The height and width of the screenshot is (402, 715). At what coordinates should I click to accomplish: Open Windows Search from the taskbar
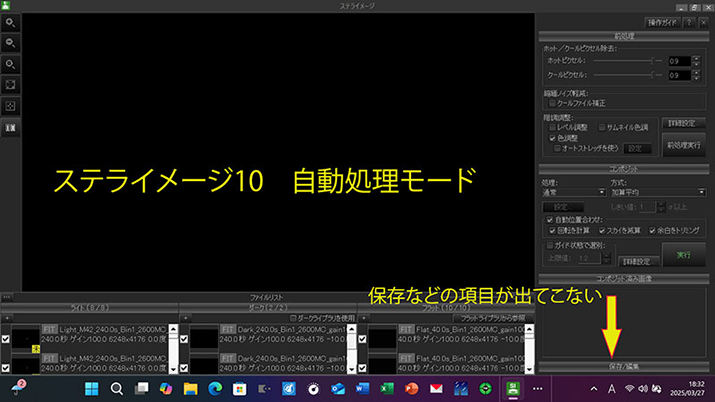point(117,389)
